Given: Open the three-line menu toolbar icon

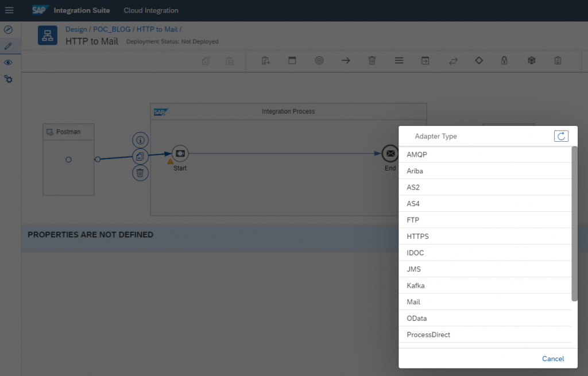Looking at the screenshot, I should 399,60.
